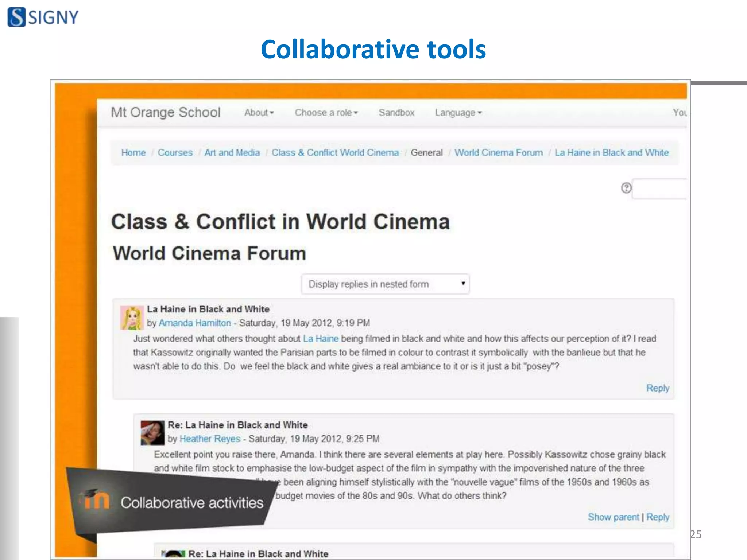Screen dimensions: 747x560
Task: Open the About dropdown menu
Action: [x=259, y=113]
